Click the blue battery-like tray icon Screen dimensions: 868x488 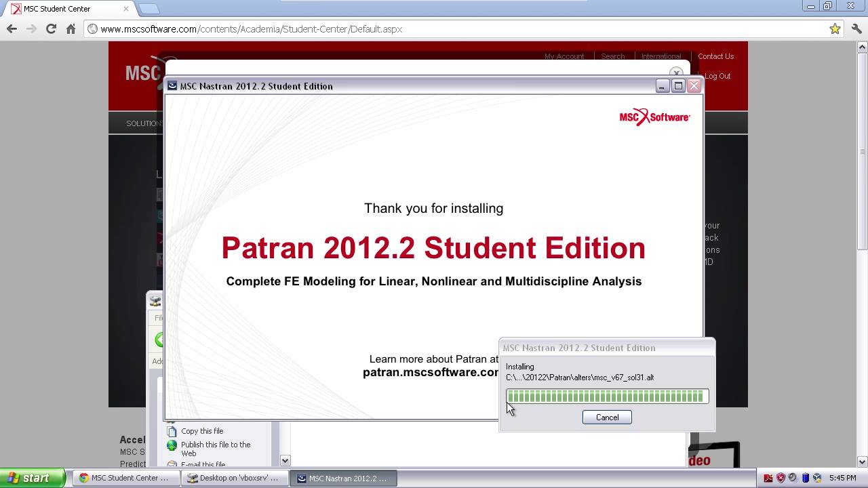(805, 479)
